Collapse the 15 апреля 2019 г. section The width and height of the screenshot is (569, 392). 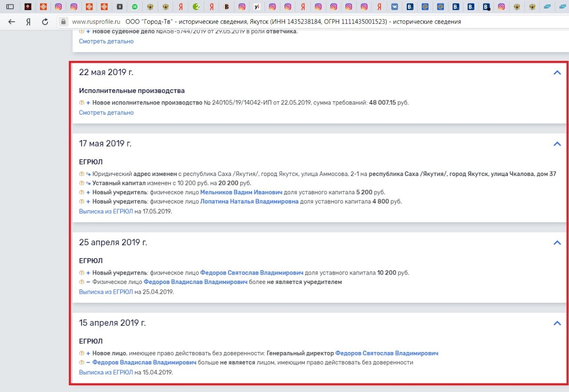(x=557, y=323)
